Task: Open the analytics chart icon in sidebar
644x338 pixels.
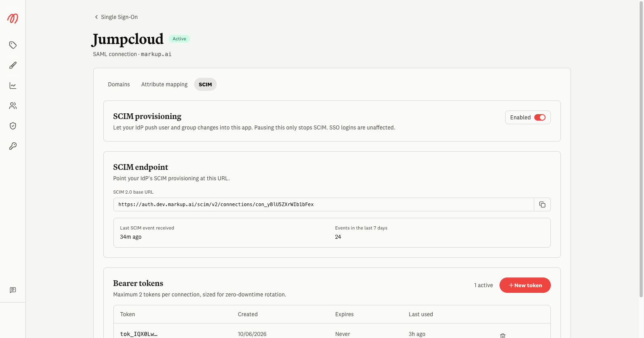Action: [x=13, y=86]
